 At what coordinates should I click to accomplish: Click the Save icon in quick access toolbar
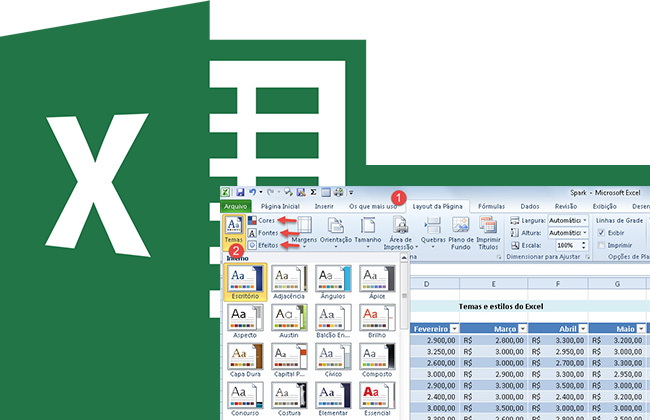[x=240, y=192]
